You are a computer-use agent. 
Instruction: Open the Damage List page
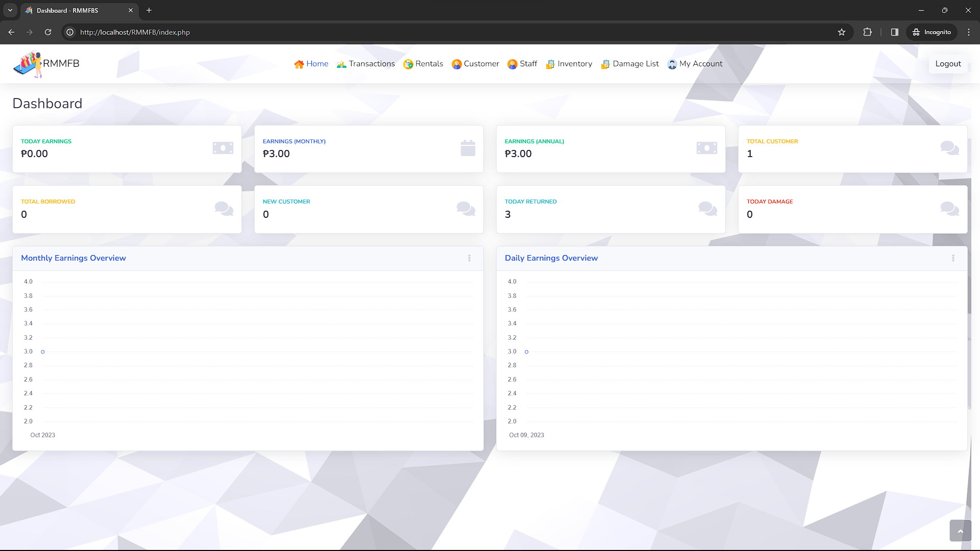[630, 64]
